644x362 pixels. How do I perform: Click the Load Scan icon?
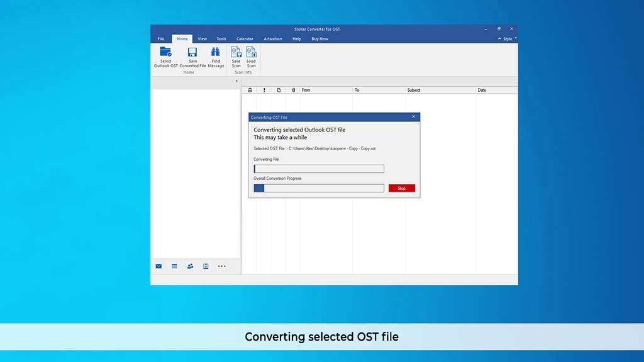(x=251, y=52)
